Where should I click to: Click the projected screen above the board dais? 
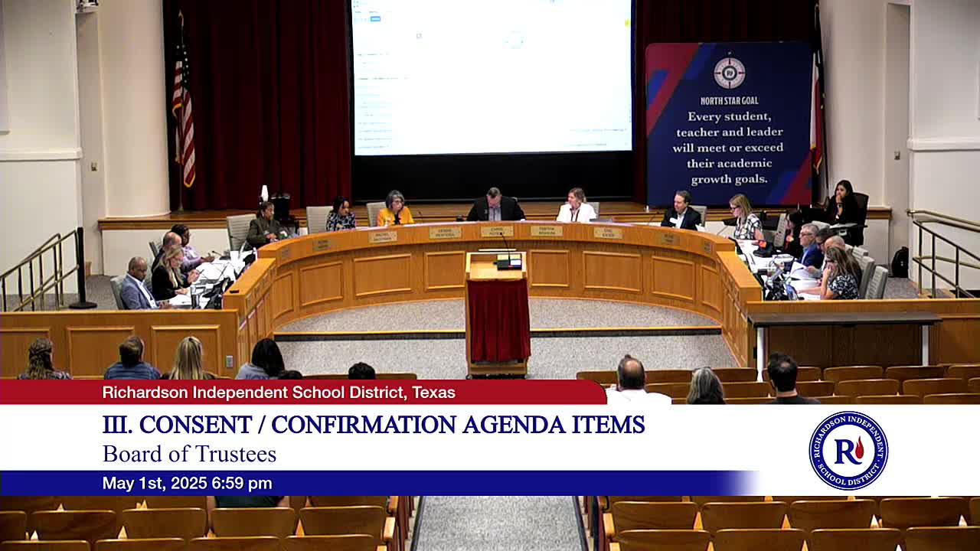point(492,77)
